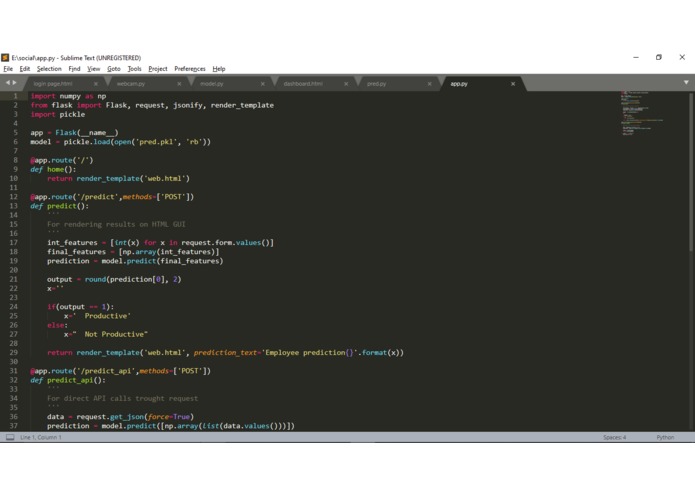This screenshot has height=494, width=695.
Task: Click the 'Not Productive' string
Action: click(x=110, y=334)
